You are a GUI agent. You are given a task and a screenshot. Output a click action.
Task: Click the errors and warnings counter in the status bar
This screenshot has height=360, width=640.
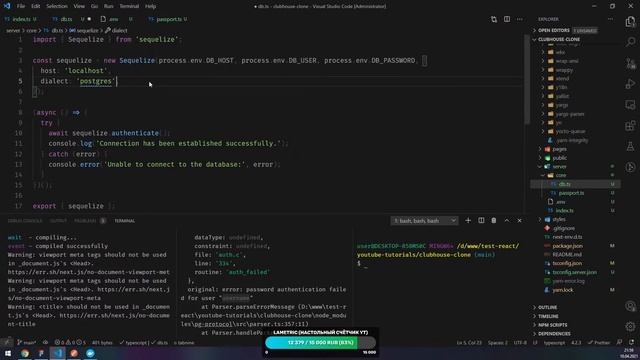coord(70,342)
